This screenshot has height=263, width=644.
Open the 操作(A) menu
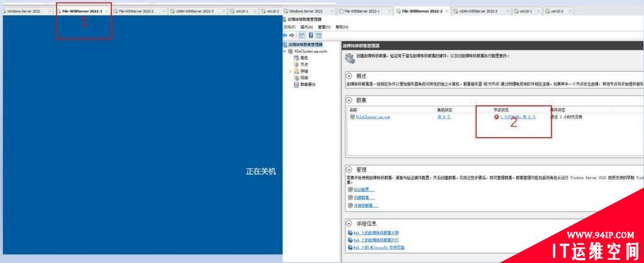pyautogui.click(x=306, y=26)
